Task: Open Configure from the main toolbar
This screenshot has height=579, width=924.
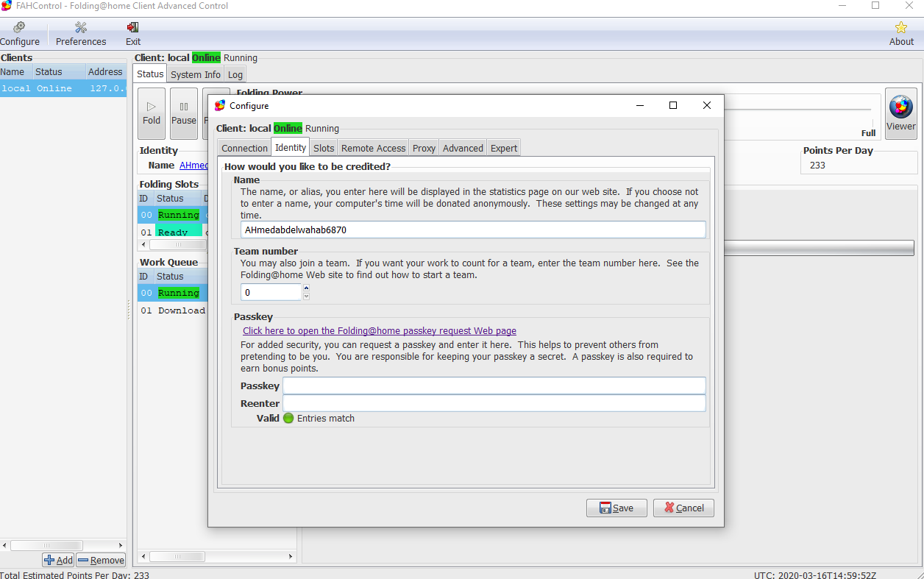Action: point(20,35)
